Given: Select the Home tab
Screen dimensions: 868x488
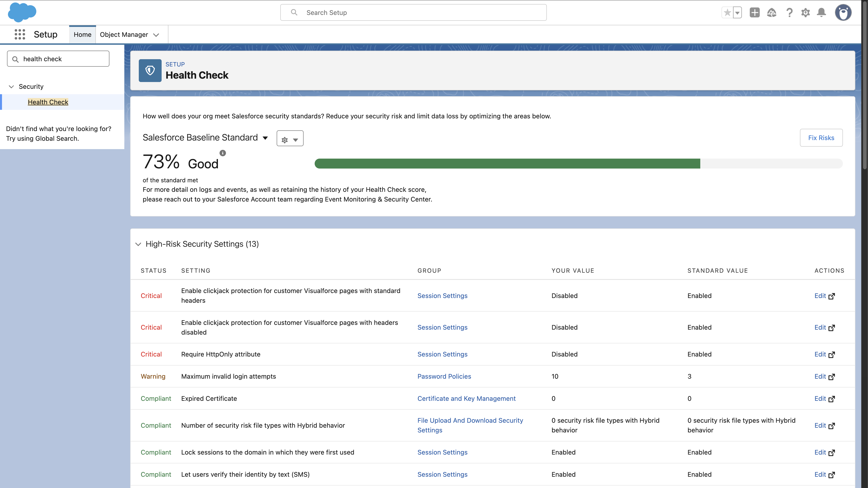Looking at the screenshot, I should pyautogui.click(x=83, y=35).
